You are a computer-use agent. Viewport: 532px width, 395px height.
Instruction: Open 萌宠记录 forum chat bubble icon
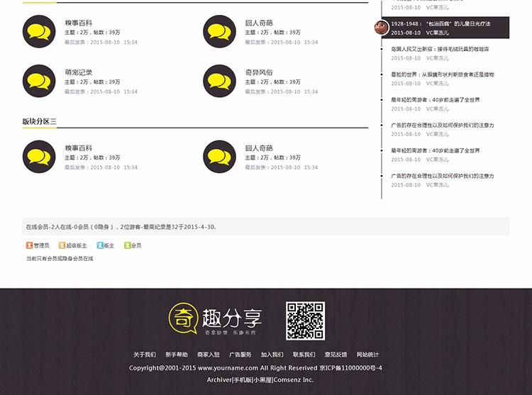pos(39,81)
